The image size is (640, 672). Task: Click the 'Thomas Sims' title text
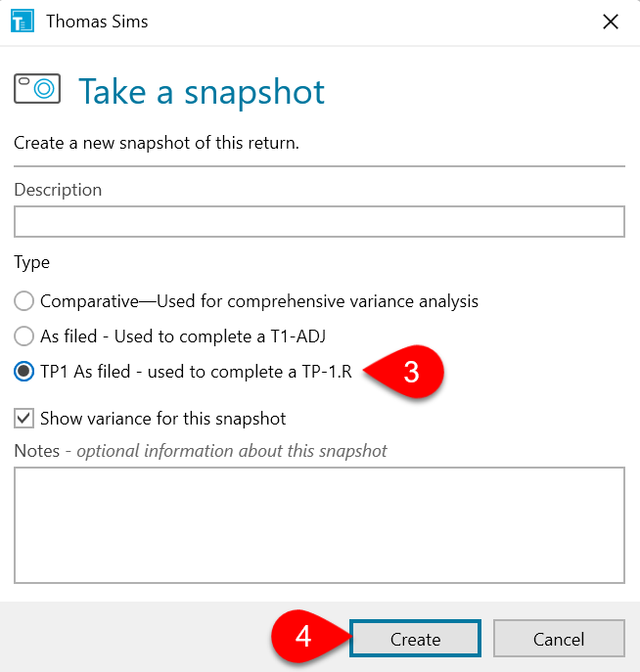(x=97, y=22)
